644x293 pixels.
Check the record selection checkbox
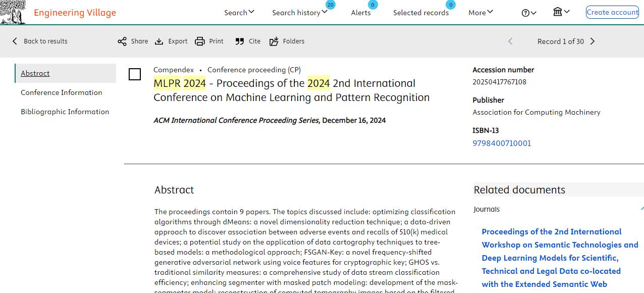(x=135, y=74)
